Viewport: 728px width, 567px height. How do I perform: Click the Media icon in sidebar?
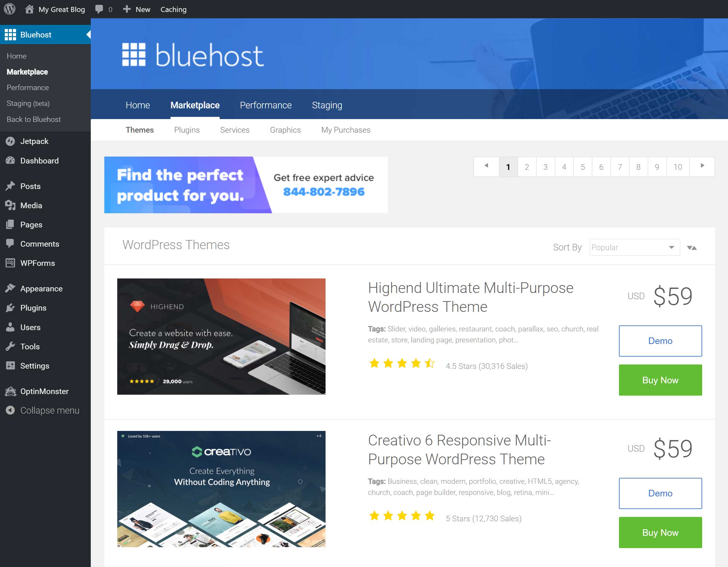pos(10,205)
